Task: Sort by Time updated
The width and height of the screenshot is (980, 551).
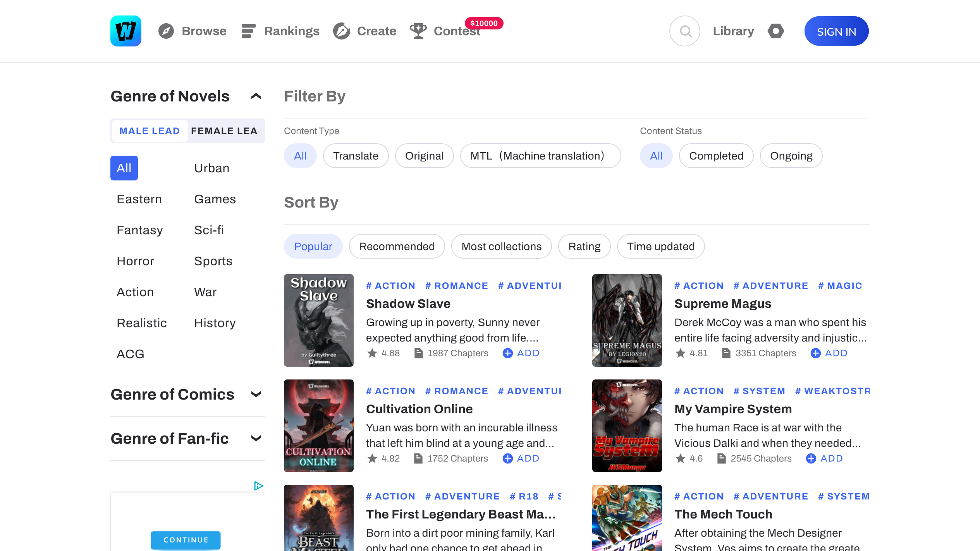Action: tap(660, 246)
